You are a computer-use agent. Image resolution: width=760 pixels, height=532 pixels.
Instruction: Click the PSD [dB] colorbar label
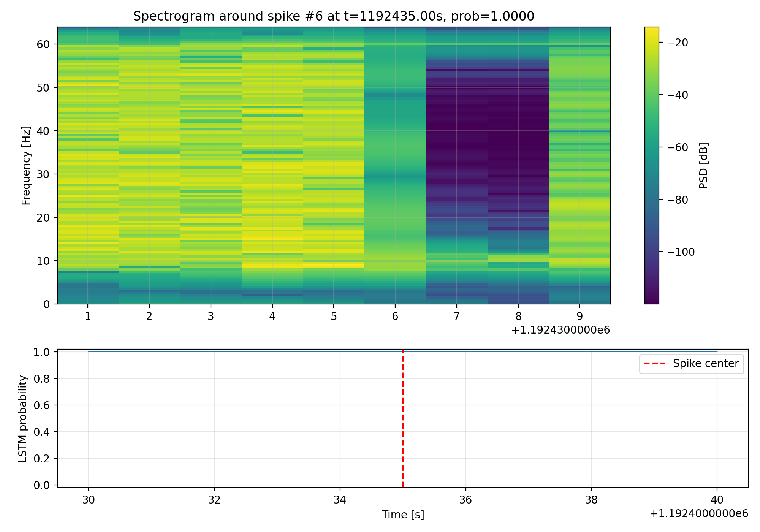tap(703, 165)
